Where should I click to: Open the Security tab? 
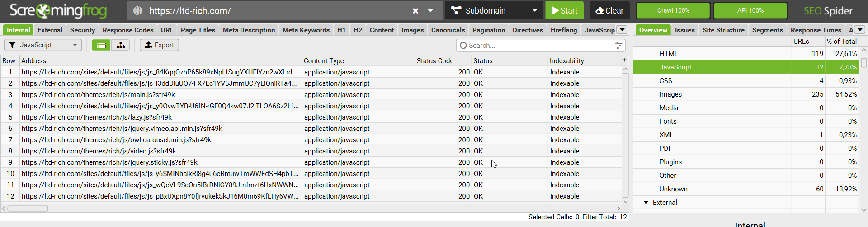[82, 30]
